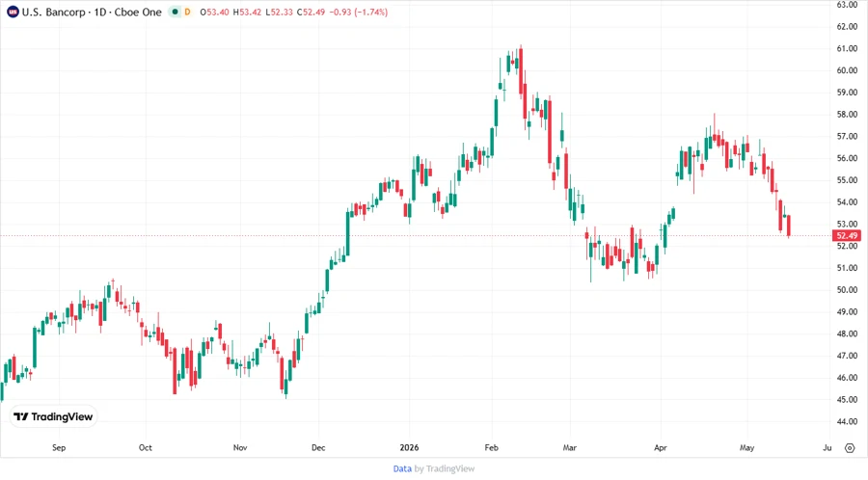Click the 63.00 price axis label
The image size is (868, 480).
coord(847,5)
